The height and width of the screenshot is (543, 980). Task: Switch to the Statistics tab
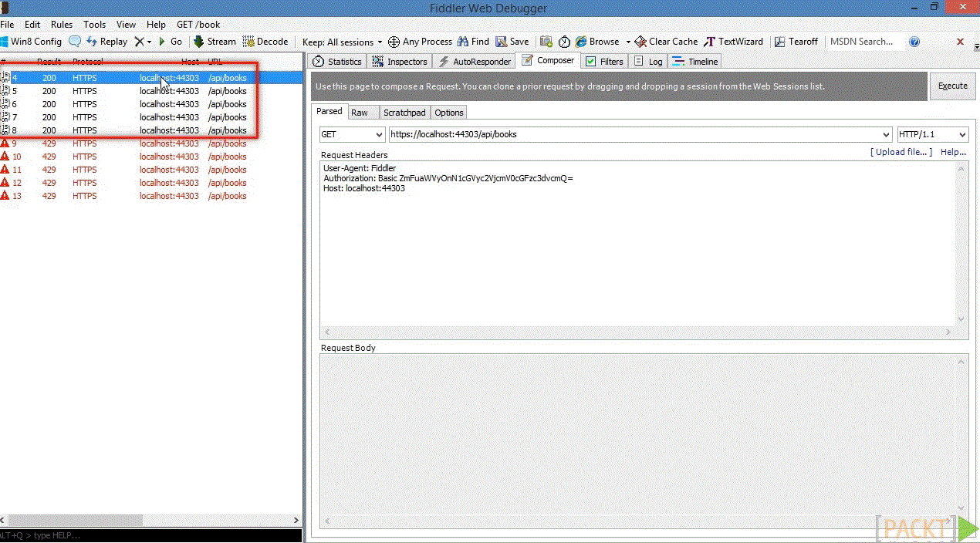337,62
